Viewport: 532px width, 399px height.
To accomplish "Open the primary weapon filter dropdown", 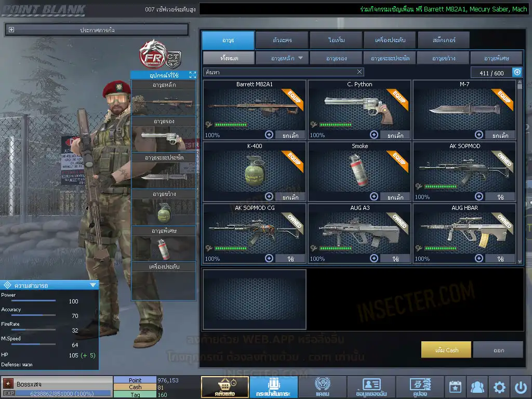I will pyautogui.click(x=283, y=58).
